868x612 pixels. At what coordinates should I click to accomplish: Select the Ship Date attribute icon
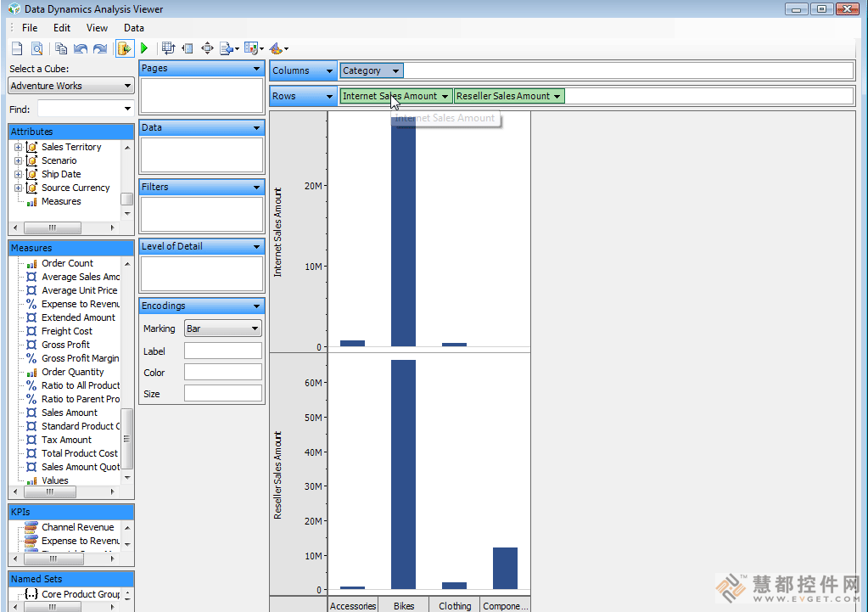(31, 174)
